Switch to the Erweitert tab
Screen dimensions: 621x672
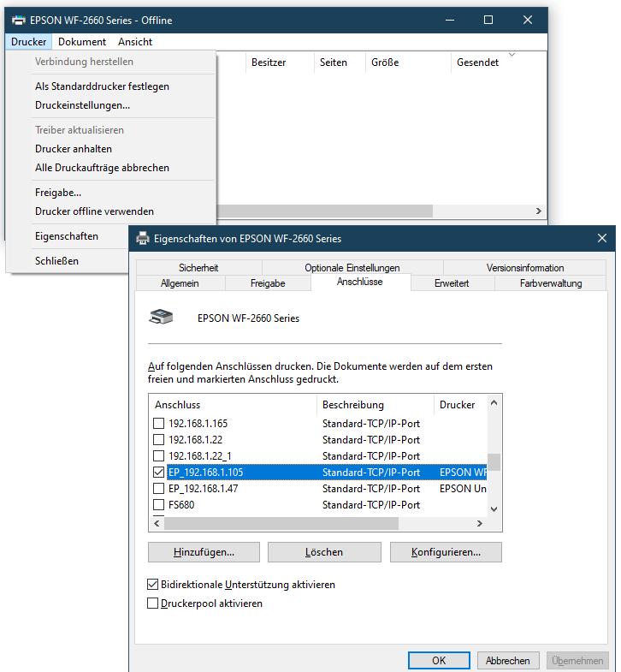click(x=452, y=283)
